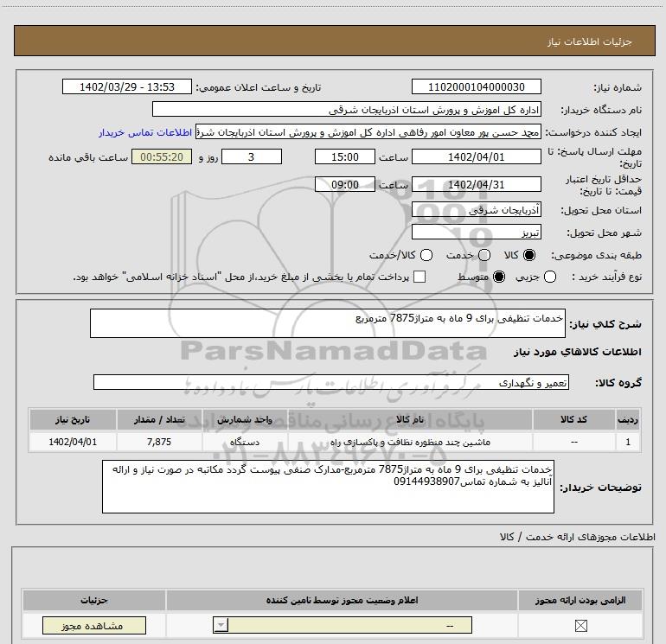Click price validity date 1402/04/31 field
666x644 pixels.
(x=476, y=185)
